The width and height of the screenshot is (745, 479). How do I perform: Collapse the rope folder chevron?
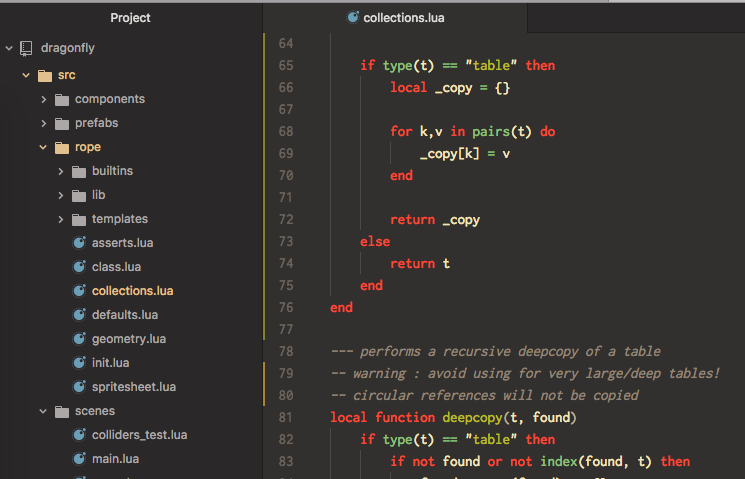coord(43,147)
